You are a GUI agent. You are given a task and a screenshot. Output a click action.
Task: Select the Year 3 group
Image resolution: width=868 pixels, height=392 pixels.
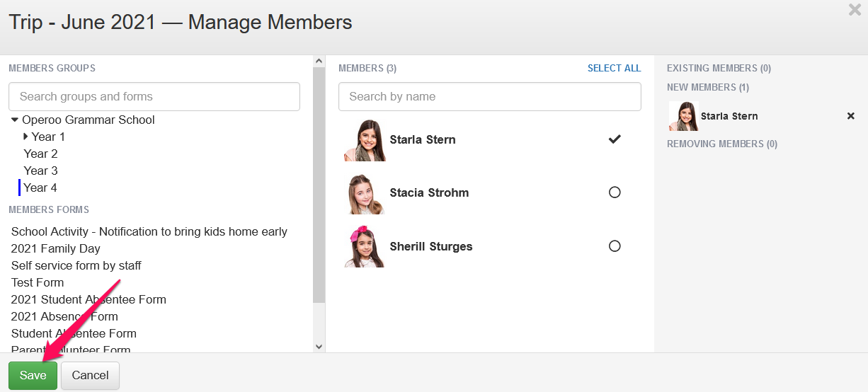coord(40,171)
